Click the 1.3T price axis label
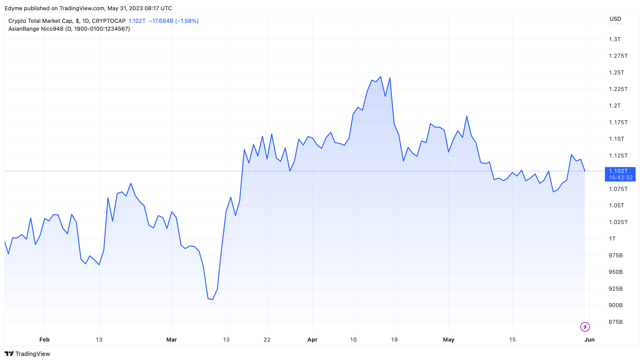 click(x=614, y=39)
